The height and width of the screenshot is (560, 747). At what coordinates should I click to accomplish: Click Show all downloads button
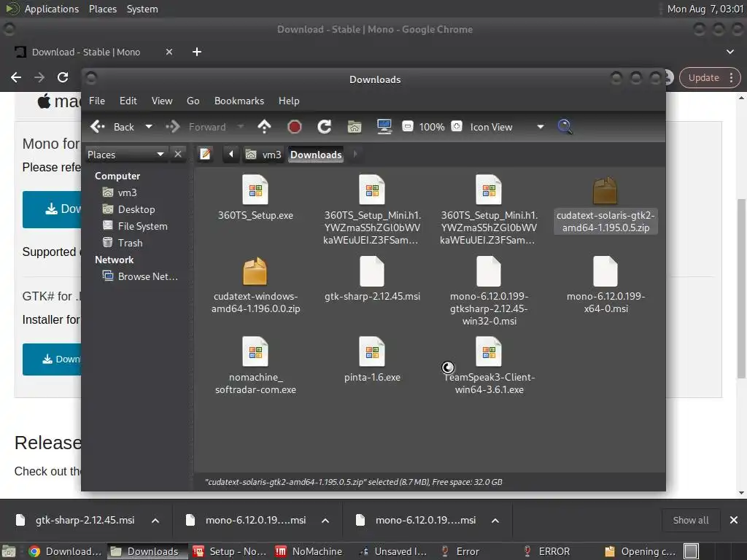pos(690,520)
